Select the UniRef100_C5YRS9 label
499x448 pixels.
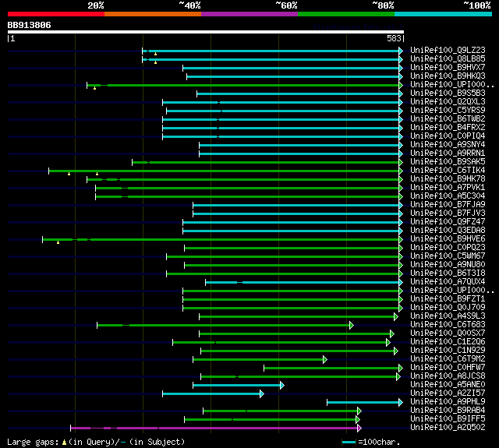(448, 110)
